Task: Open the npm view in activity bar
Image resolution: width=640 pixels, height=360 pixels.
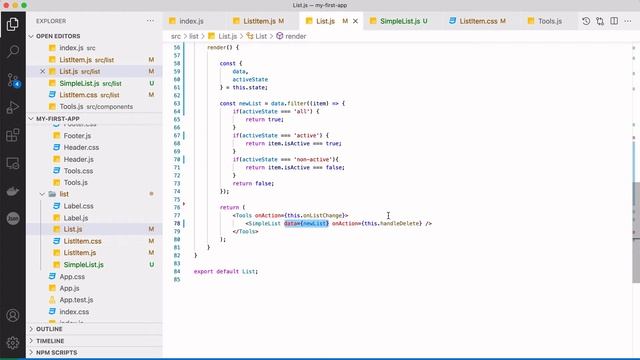Action: pos(13,218)
